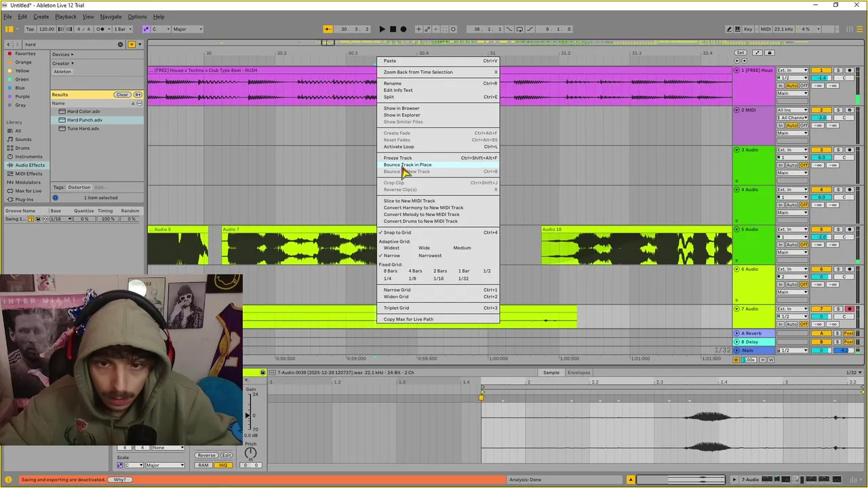The width and height of the screenshot is (868, 488).
Task: Clear the browser search with the X icon
Action: [x=121, y=44]
